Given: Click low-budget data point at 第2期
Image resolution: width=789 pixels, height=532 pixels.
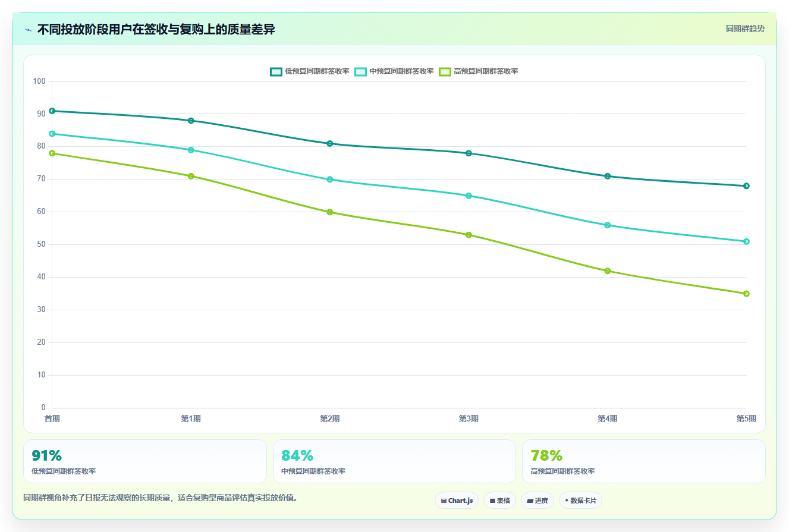Looking at the screenshot, I should click(x=330, y=143).
